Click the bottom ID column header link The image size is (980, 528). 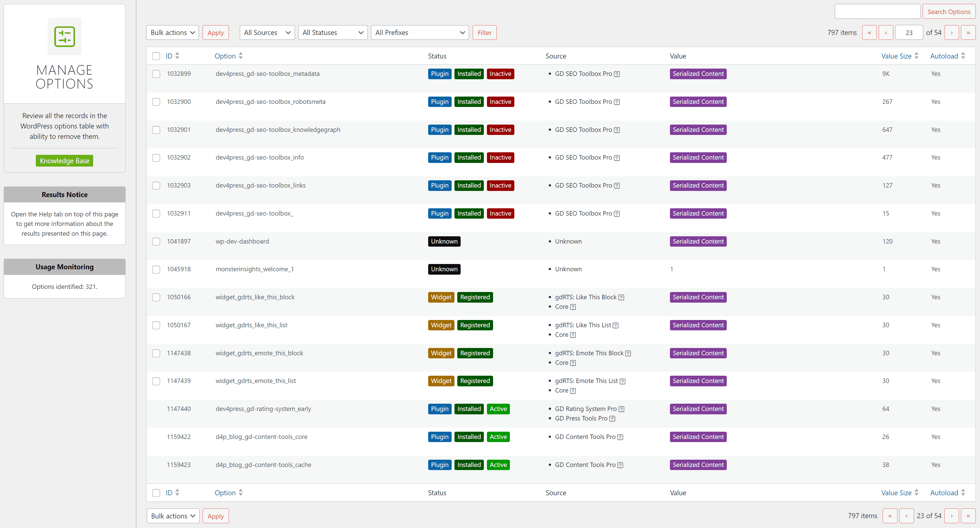click(169, 493)
